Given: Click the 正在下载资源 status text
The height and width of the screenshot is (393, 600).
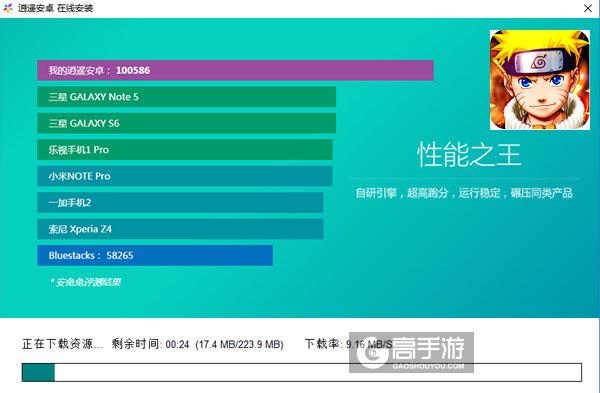Looking at the screenshot, I should [x=62, y=344].
